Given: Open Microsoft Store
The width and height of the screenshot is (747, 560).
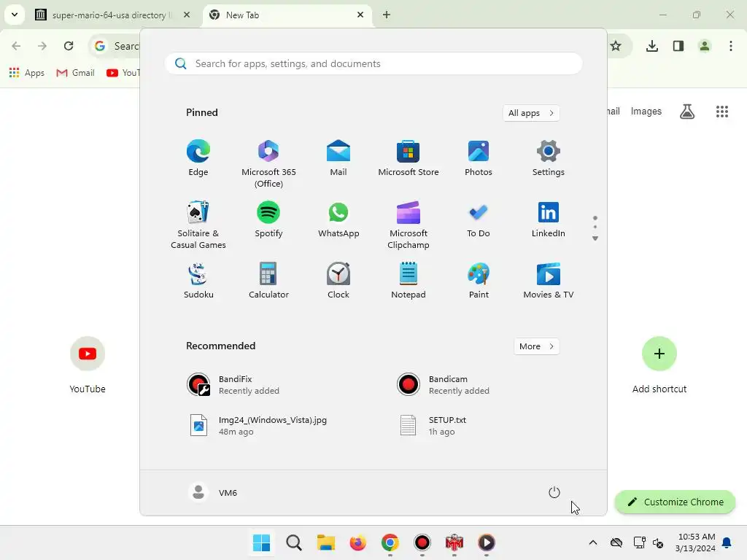Looking at the screenshot, I should click(x=409, y=158).
